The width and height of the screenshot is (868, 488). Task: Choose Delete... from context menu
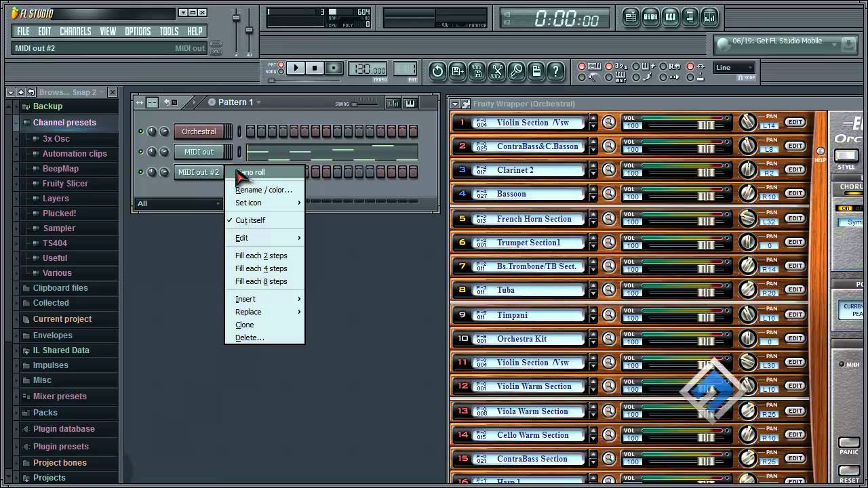[264, 338]
